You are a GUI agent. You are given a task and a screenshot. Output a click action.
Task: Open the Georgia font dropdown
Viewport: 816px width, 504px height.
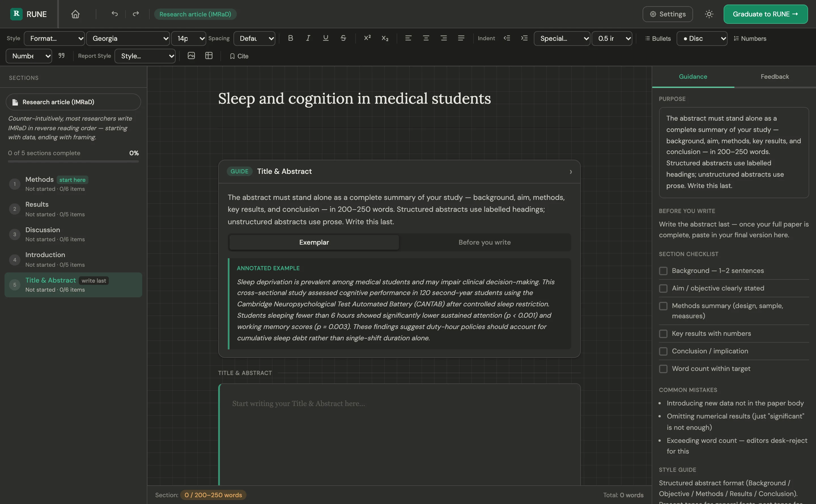click(x=128, y=38)
